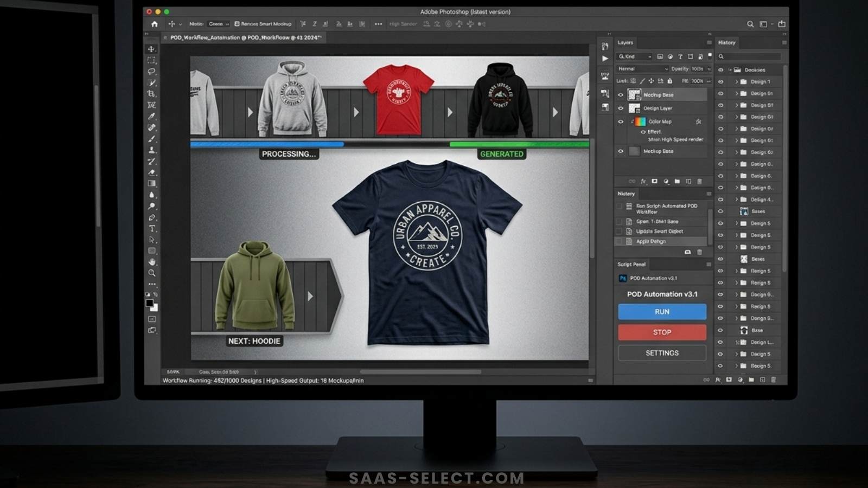
Task: Select the Nictory panel tab
Action: point(626,194)
